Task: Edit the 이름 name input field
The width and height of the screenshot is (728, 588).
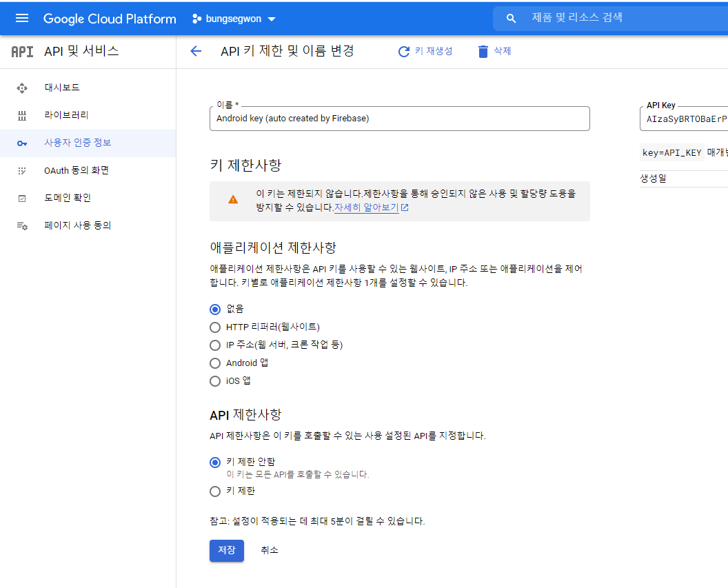Action: pyautogui.click(x=399, y=119)
